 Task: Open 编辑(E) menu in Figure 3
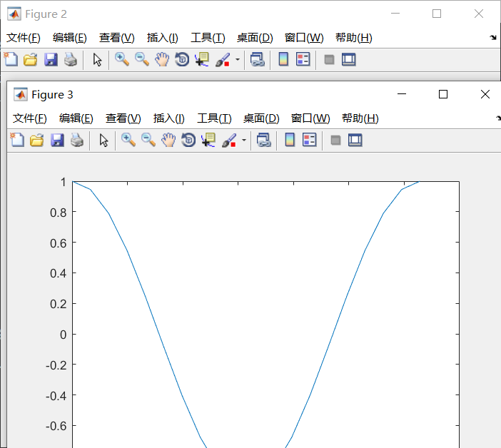(76, 118)
